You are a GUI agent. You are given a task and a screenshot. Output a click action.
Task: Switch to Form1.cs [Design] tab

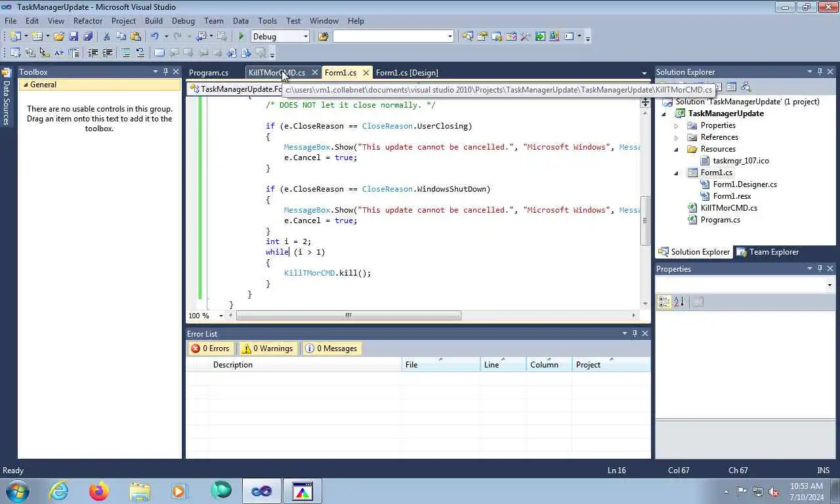(x=407, y=73)
